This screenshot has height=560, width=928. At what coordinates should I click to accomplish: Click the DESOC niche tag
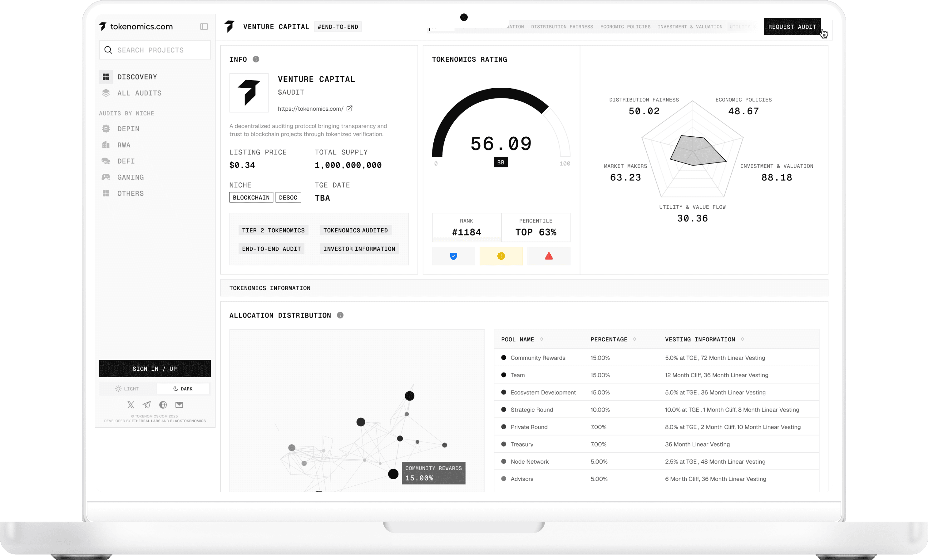tap(288, 197)
